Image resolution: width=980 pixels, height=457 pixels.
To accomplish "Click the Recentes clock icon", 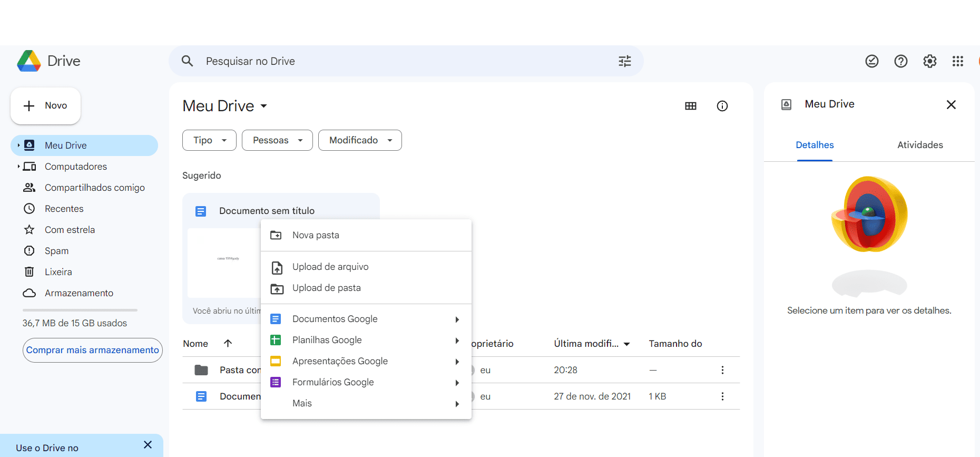I will click(x=30, y=209).
